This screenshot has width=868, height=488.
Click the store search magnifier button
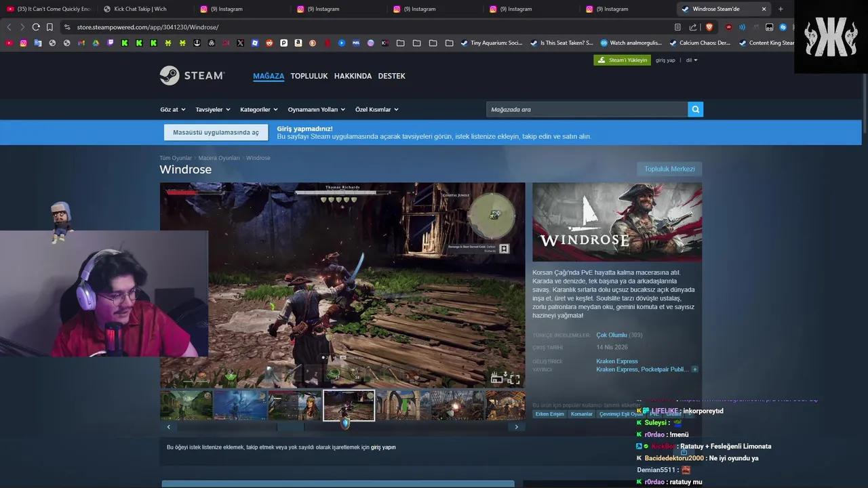tap(695, 109)
